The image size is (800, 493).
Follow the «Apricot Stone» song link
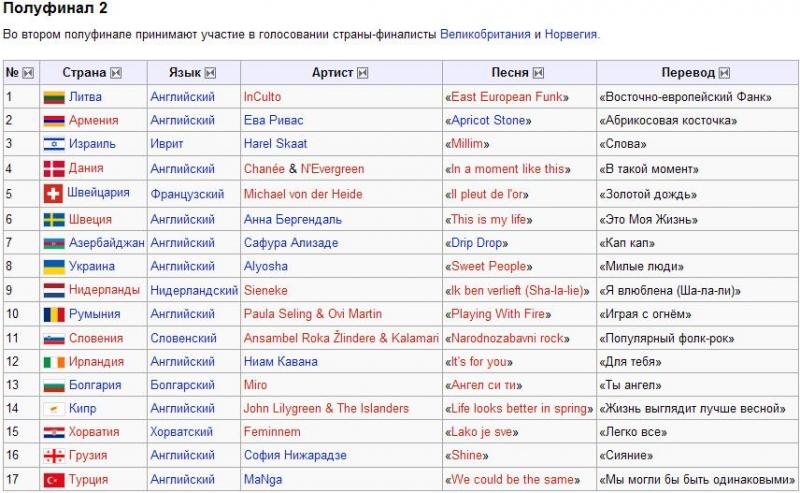pyautogui.click(x=488, y=120)
